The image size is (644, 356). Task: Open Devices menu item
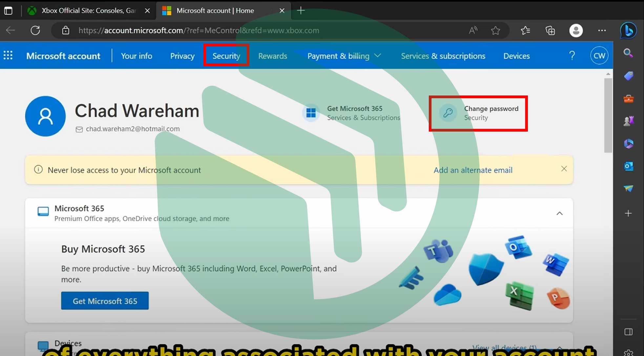(x=516, y=56)
